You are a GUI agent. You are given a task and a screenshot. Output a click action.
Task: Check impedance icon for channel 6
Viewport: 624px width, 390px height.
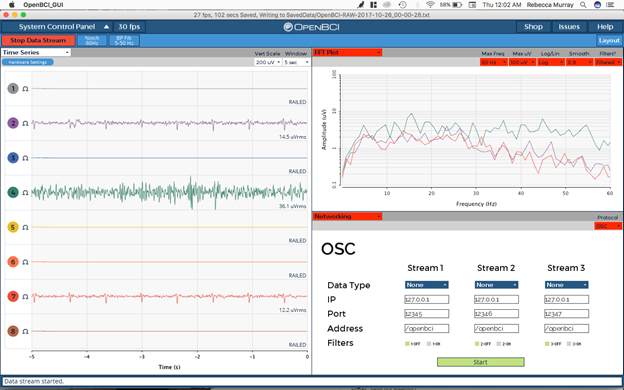click(x=25, y=262)
